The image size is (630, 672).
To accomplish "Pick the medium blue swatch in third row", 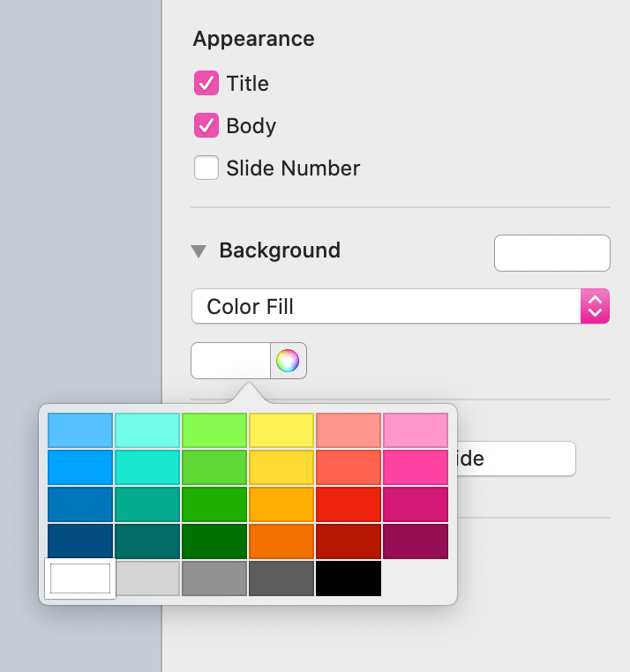I will point(80,504).
